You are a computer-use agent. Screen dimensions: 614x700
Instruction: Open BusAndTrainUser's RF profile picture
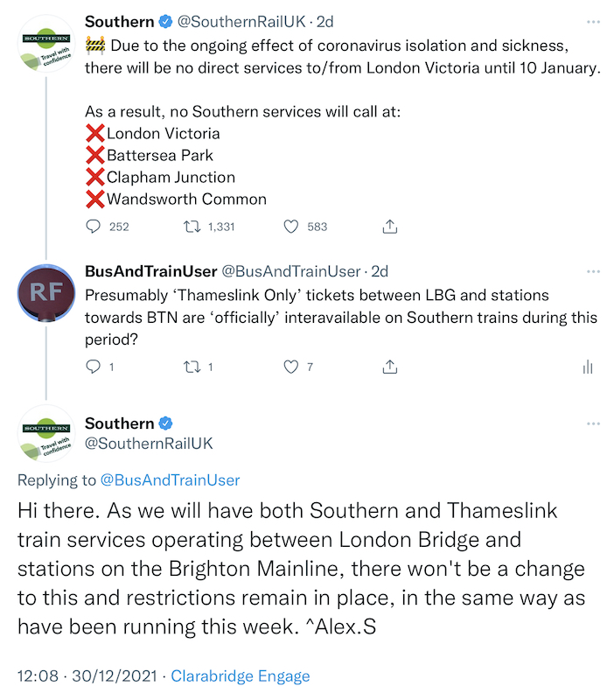coord(46,292)
